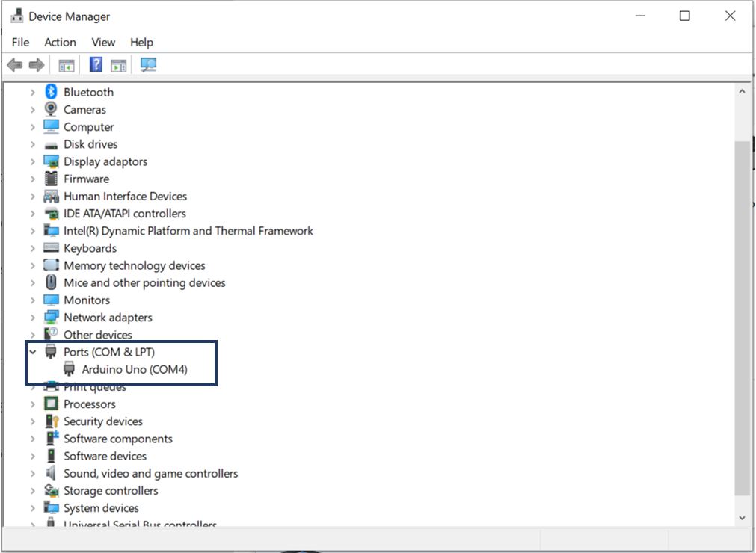The width and height of the screenshot is (756, 553).
Task: Click the Cameras webcam icon
Action: (x=51, y=109)
